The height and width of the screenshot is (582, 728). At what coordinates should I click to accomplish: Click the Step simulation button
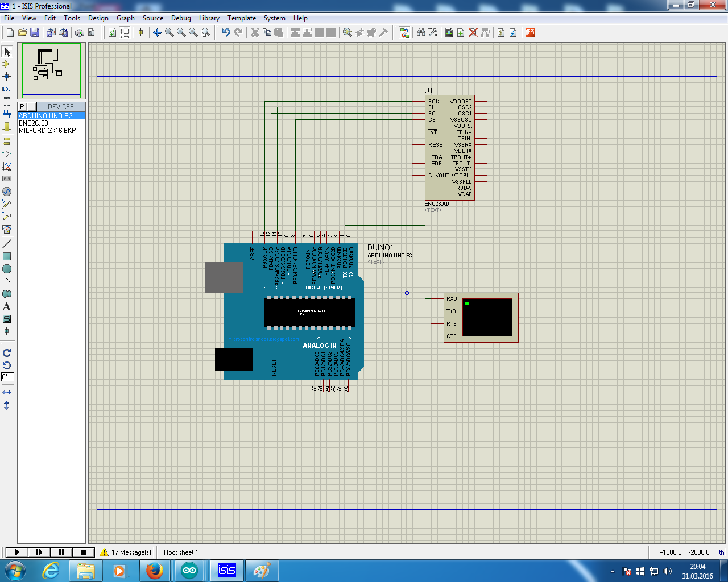point(39,552)
